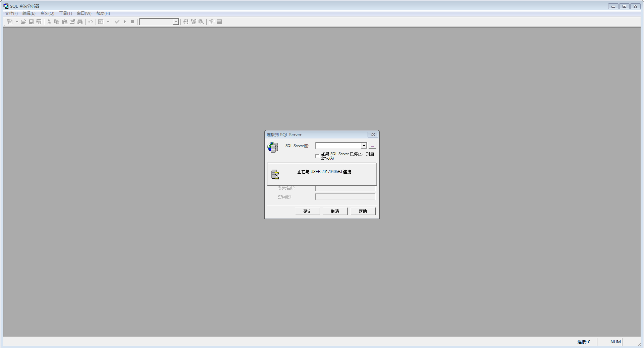The height and width of the screenshot is (348, 644).
Task: Click the 确定 button to confirm connection
Action: 307,211
